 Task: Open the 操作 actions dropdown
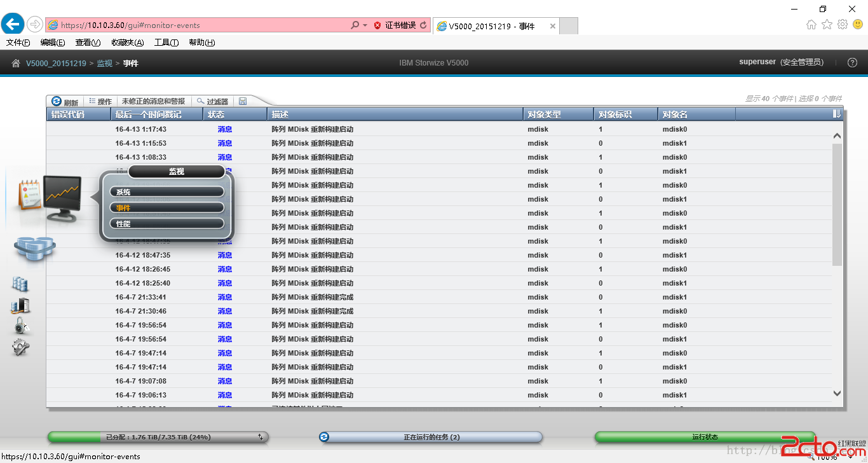click(x=100, y=102)
